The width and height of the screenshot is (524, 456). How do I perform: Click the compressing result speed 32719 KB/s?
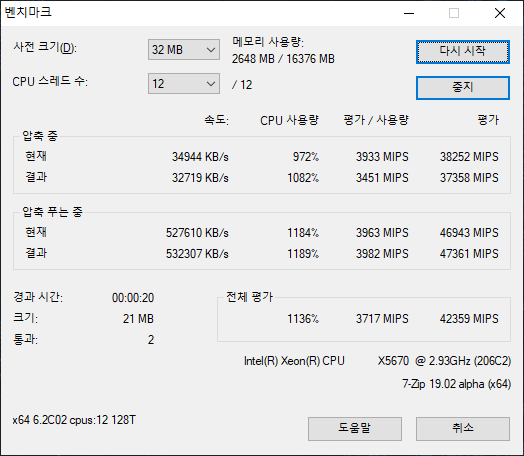point(200,178)
